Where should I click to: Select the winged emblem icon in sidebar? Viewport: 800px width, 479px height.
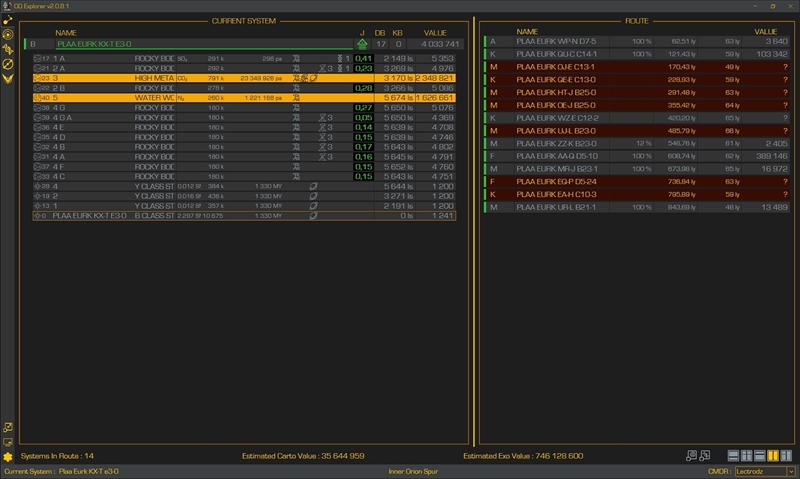(x=8, y=78)
